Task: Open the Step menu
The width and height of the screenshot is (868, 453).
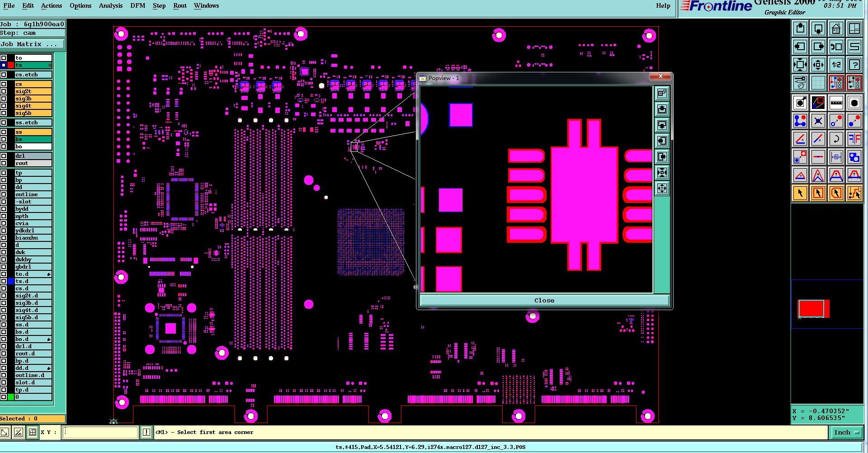Action: (159, 5)
